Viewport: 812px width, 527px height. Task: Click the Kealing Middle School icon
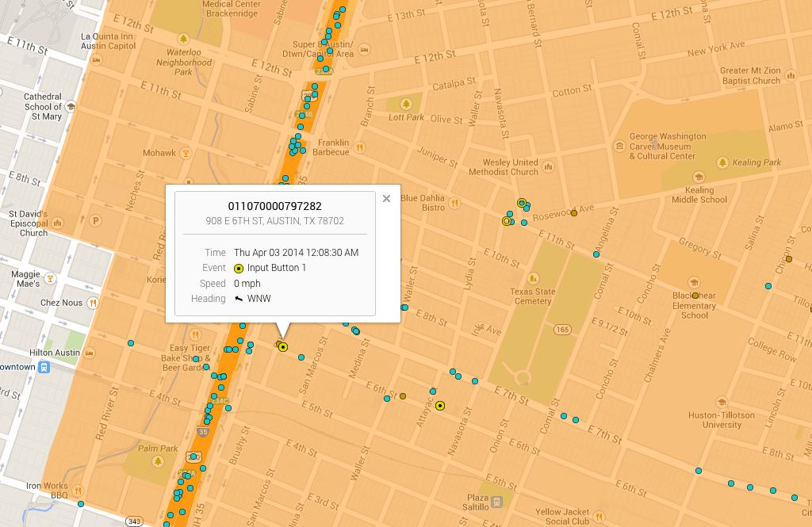pyautogui.click(x=699, y=177)
